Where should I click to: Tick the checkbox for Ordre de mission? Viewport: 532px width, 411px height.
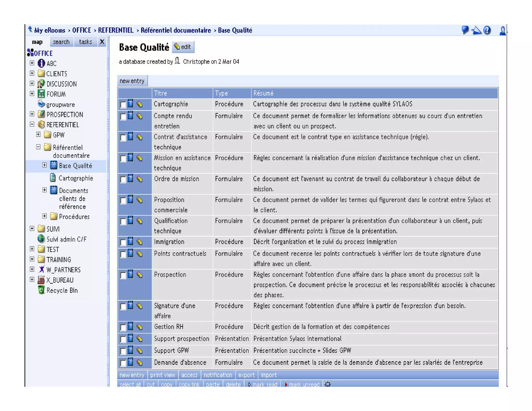coord(123,180)
